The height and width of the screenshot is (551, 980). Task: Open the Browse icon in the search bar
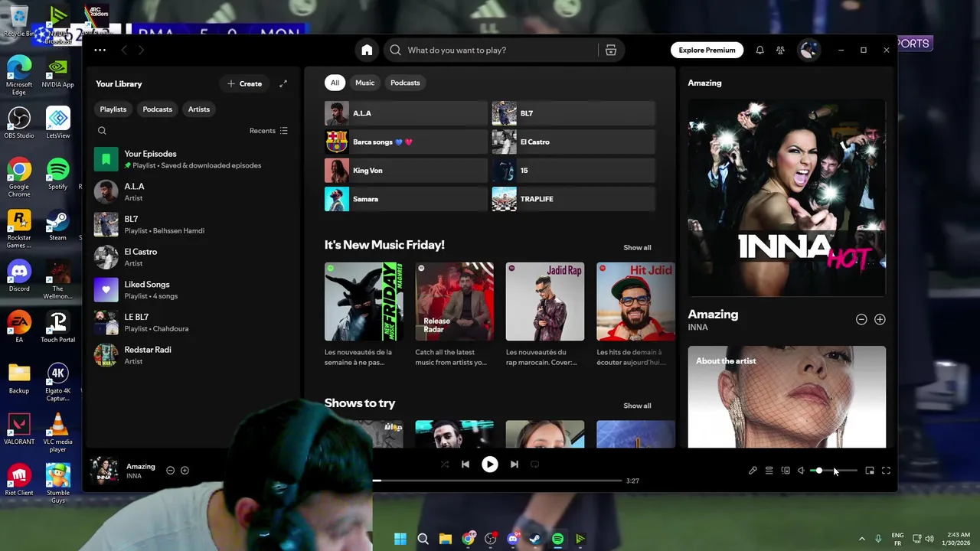click(x=611, y=50)
